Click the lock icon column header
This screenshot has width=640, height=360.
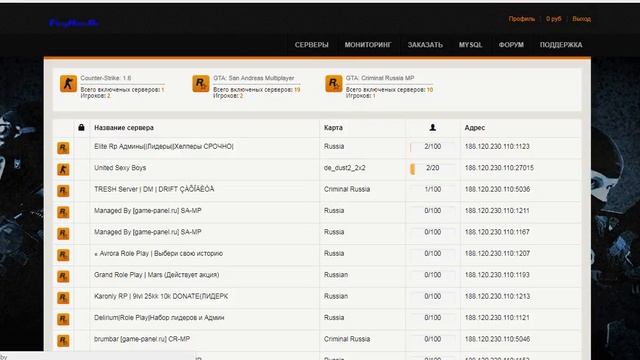[81, 127]
